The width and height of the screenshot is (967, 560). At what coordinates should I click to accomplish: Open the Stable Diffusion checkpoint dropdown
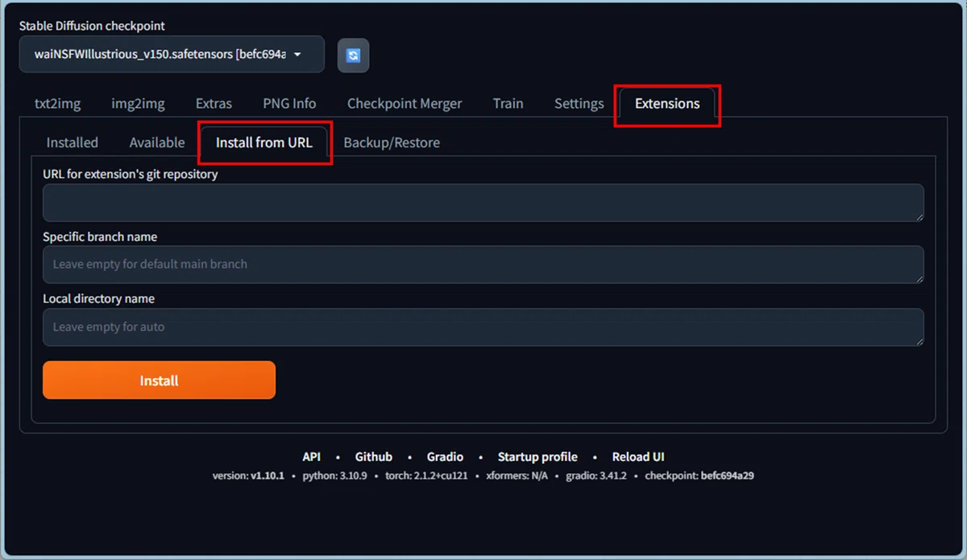(x=172, y=54)
